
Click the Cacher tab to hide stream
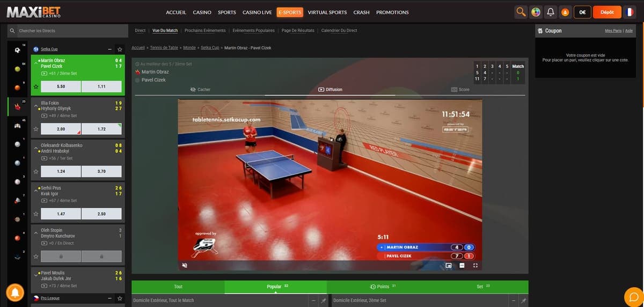200,90
